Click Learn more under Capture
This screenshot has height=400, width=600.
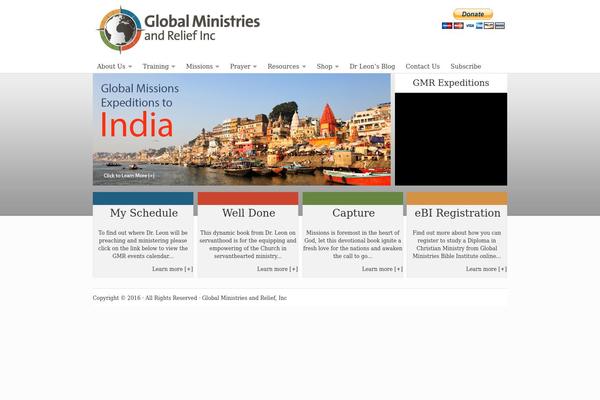tap(382, 269)
